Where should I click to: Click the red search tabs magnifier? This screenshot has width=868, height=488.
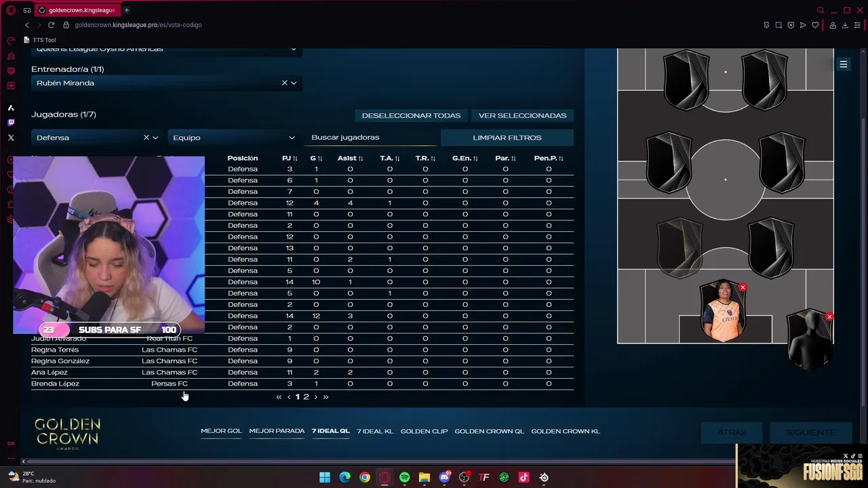pyautogui.click(x=821, y=10)
